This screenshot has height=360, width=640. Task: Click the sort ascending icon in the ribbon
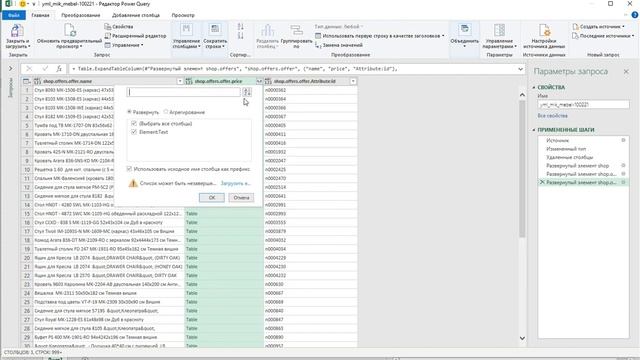(x=240, y=27)
